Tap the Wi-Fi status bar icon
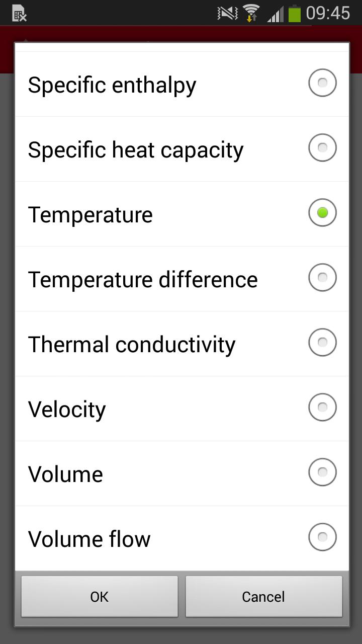362x644 pixels. [x=251, y=13]
